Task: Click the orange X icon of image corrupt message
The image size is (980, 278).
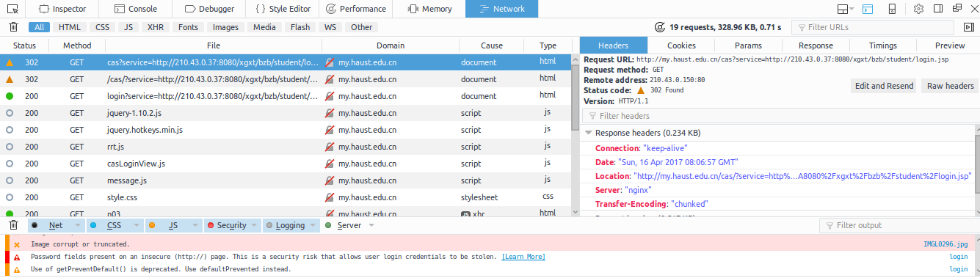Action: [x=16, y=244]
